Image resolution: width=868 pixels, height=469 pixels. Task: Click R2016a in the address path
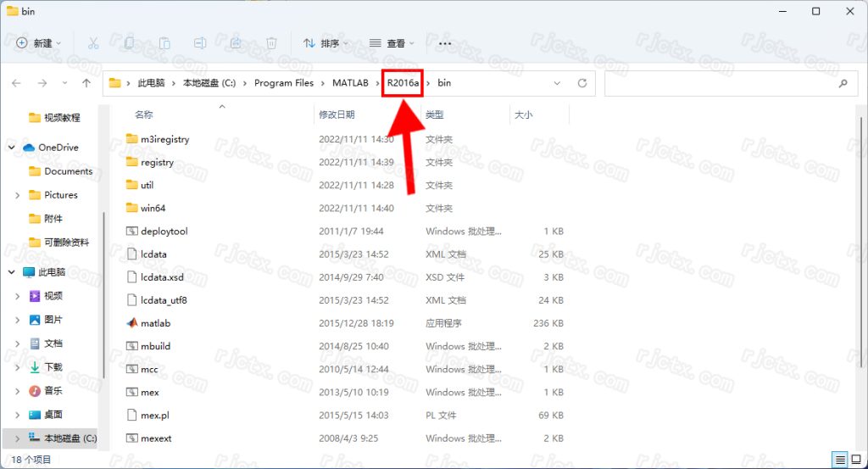[x=403, y=83]
